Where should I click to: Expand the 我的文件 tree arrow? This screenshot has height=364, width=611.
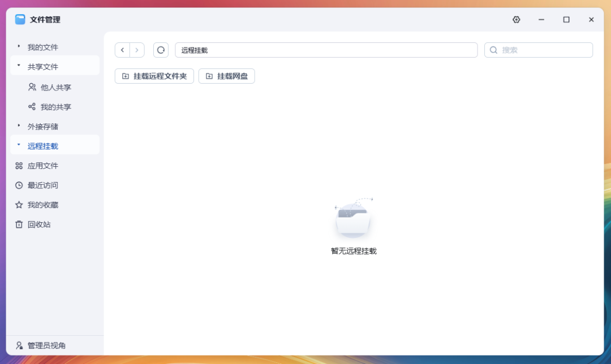(x=19, y=46)
